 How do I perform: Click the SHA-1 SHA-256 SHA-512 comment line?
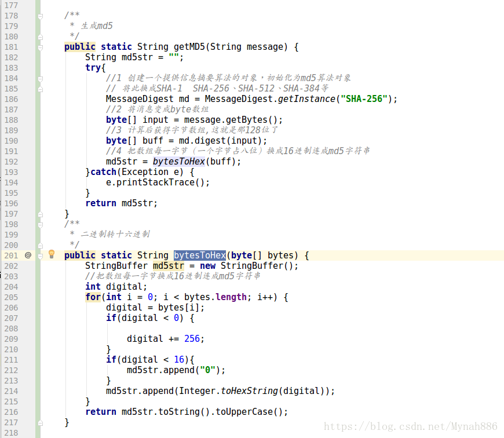[x=217, y=89]
